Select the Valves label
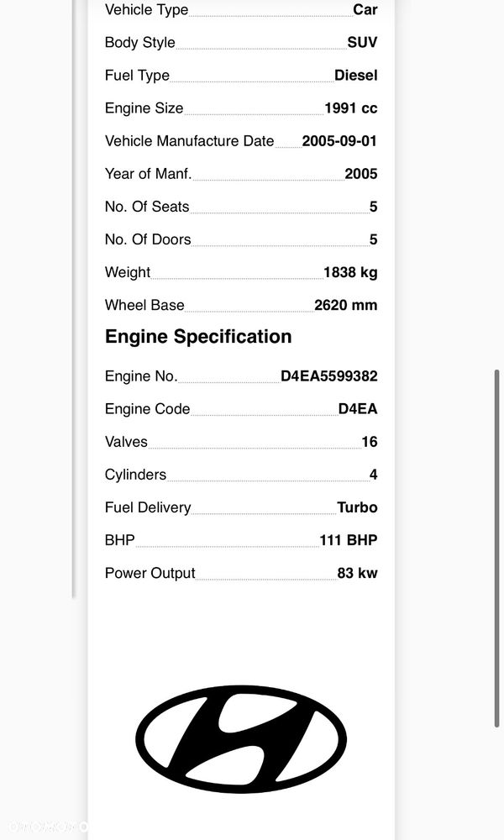504x840 pixels. (x=126, y=442)
